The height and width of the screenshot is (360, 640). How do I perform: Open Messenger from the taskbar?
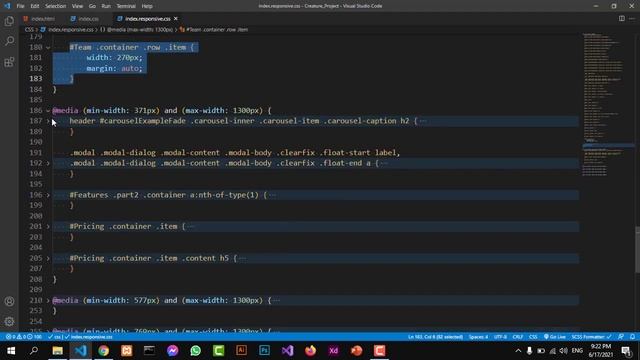click(x=173, y=351)
